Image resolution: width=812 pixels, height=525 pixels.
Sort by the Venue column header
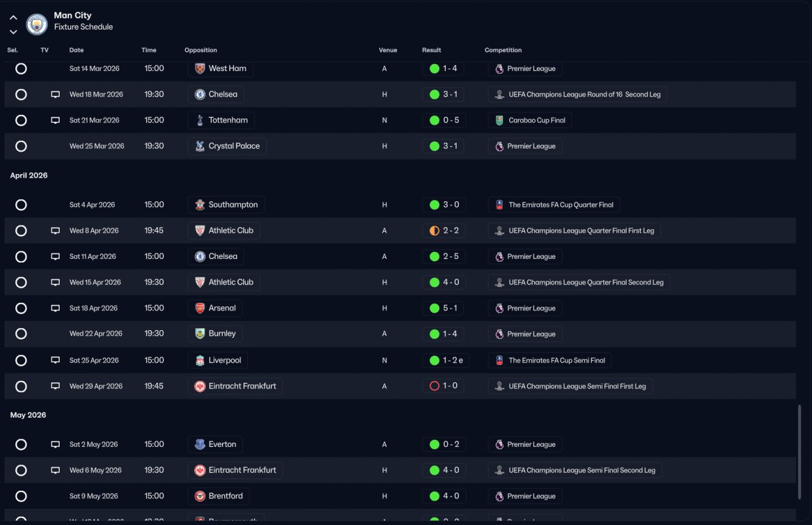[388, 50]
